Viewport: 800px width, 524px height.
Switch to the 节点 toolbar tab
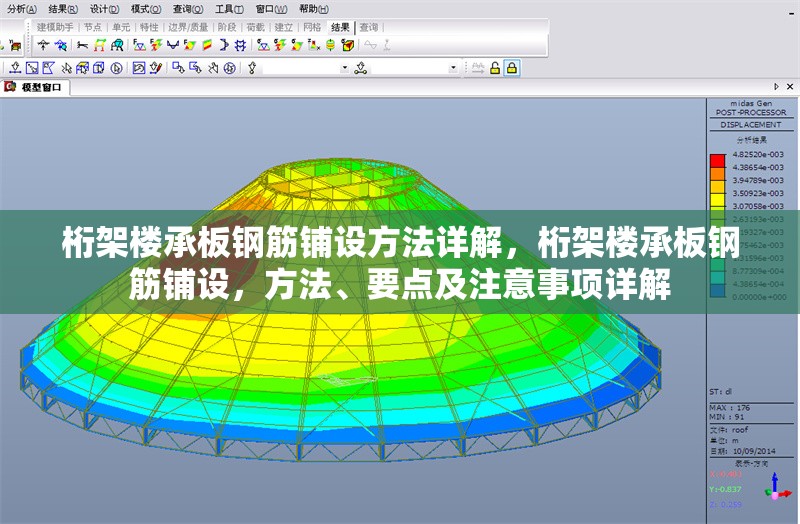93,28
